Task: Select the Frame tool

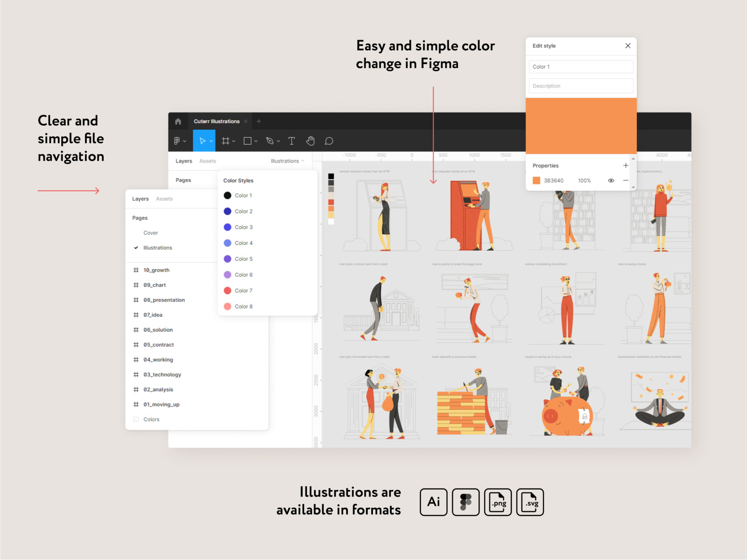Action: click(226, 141)
